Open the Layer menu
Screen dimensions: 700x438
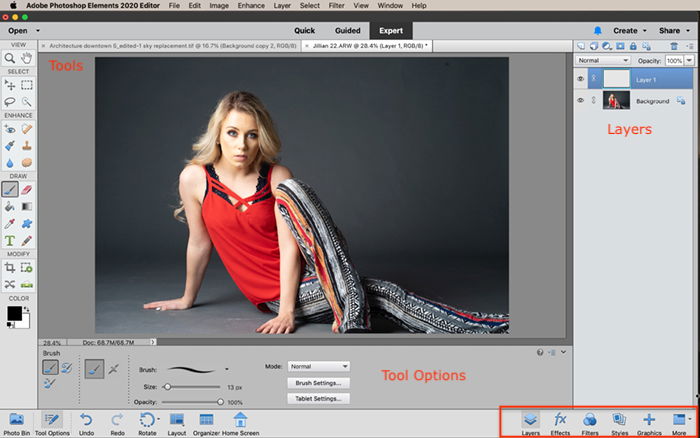(282, 6)
